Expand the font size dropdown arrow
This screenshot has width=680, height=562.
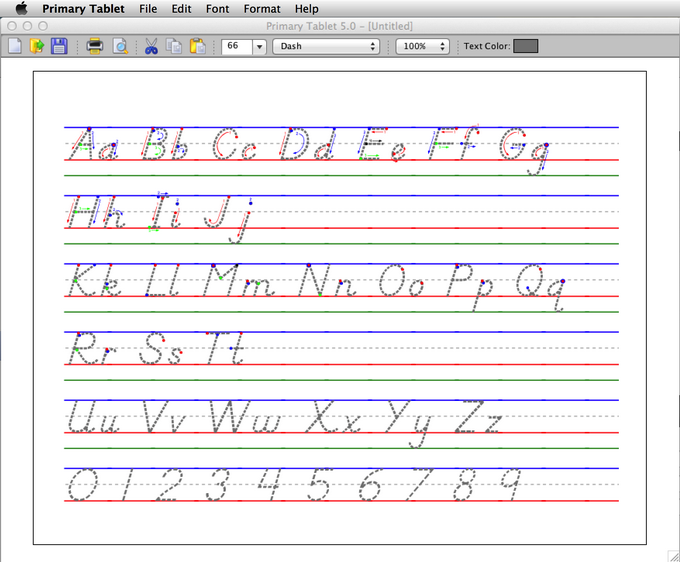pyautogui.click(x=259, y=46)
